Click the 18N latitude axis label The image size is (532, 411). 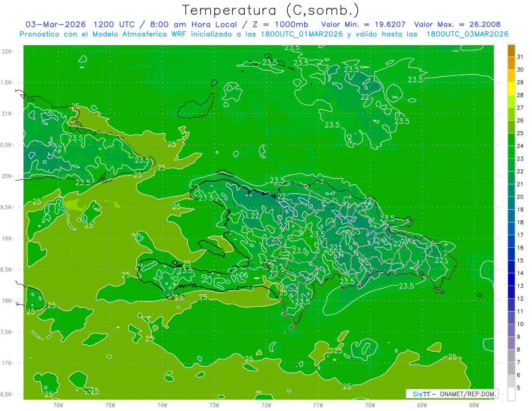click(8, 301)
